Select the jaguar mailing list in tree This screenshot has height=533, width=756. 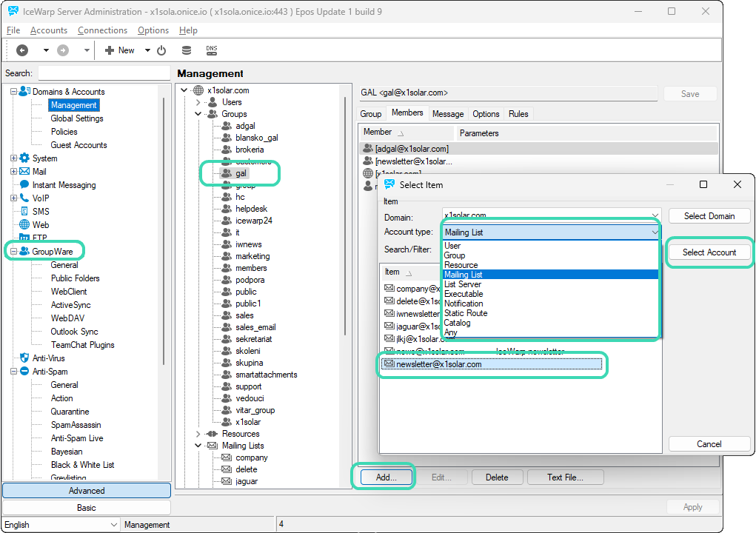pos(240,481)
